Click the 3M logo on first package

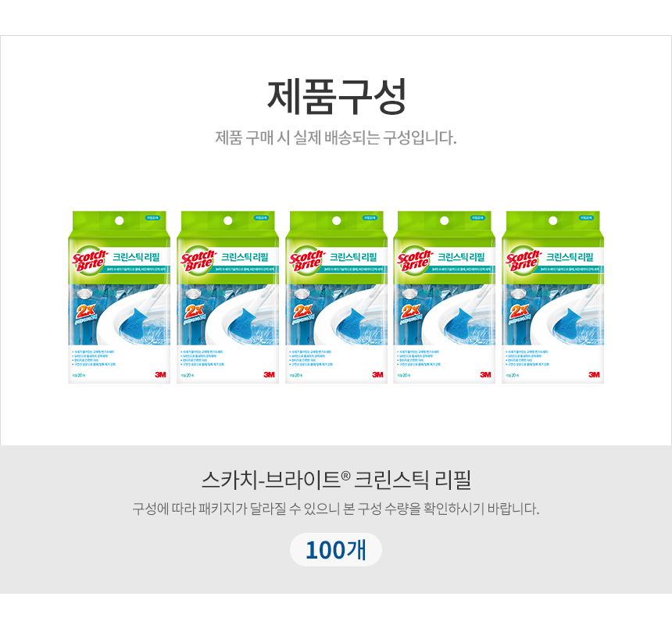[161, 374]
